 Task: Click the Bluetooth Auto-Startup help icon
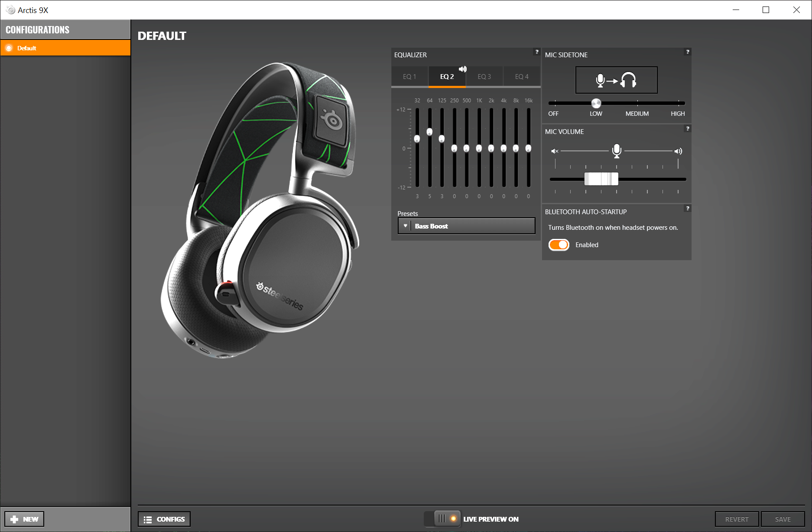688,209
